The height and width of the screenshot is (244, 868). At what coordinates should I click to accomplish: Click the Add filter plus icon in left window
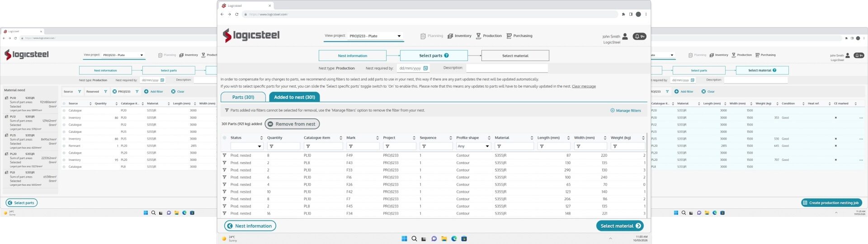[146, 92]
